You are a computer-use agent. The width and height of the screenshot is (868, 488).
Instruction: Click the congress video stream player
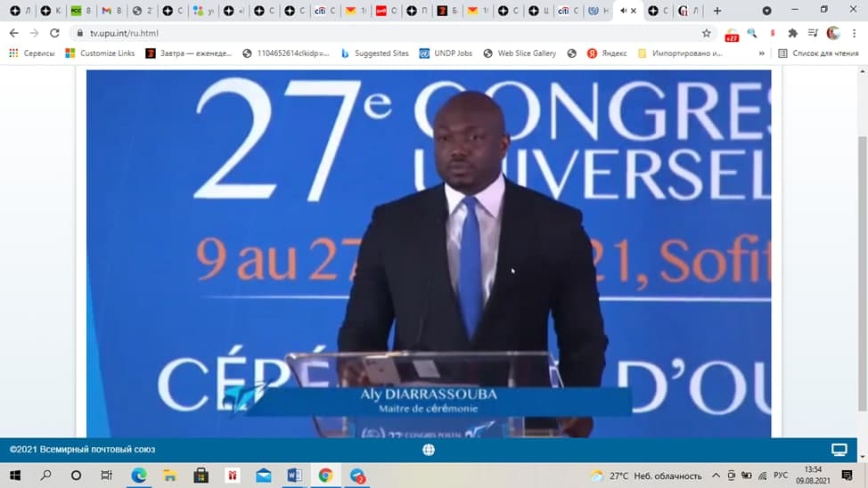point(429,254)
